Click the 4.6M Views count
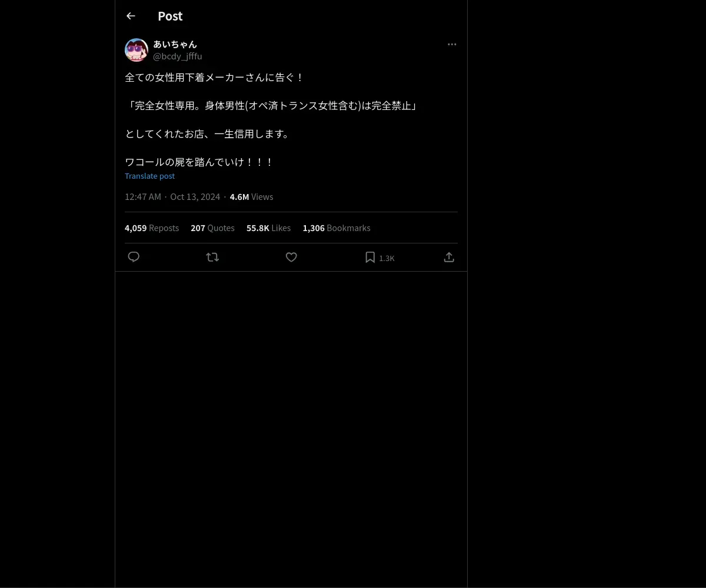The width and height of the screenshot is (706, 588). pyautogui.click(x=251, y=196)
